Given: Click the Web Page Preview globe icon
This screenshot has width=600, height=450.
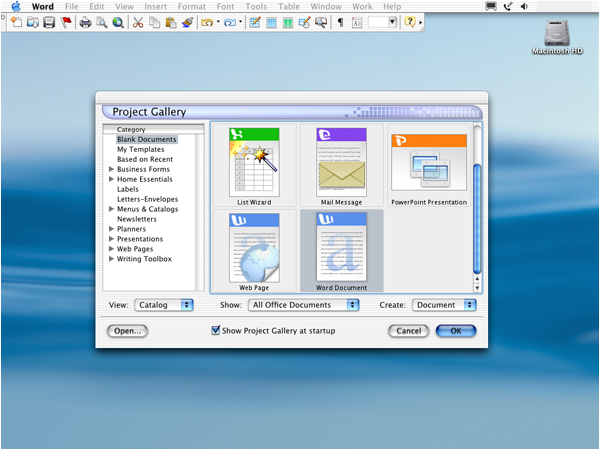Looking at the screenshot, I should coord(118,23).
